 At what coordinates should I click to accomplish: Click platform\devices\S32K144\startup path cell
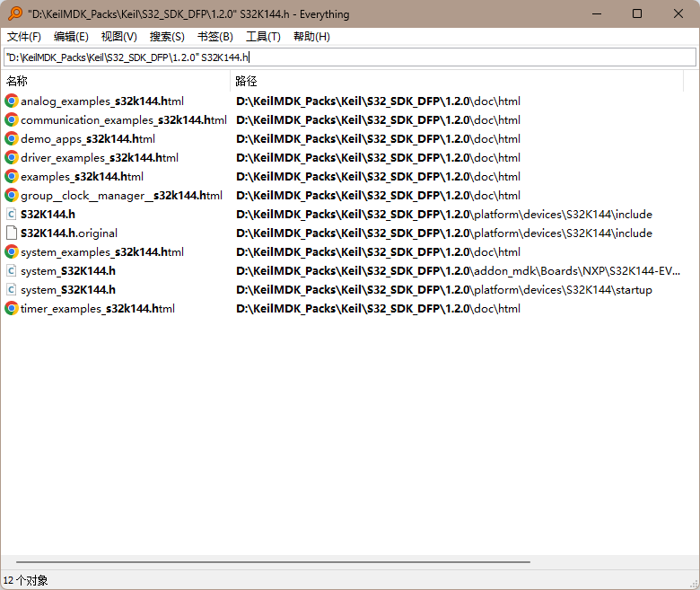click(444, 290)
